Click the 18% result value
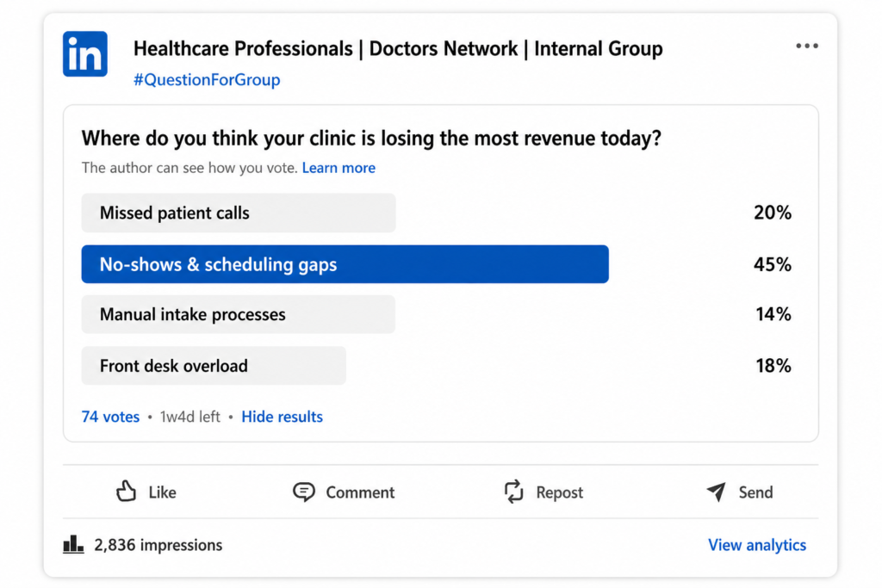This screenshot has height=588, width=882. tap(773, 366)
